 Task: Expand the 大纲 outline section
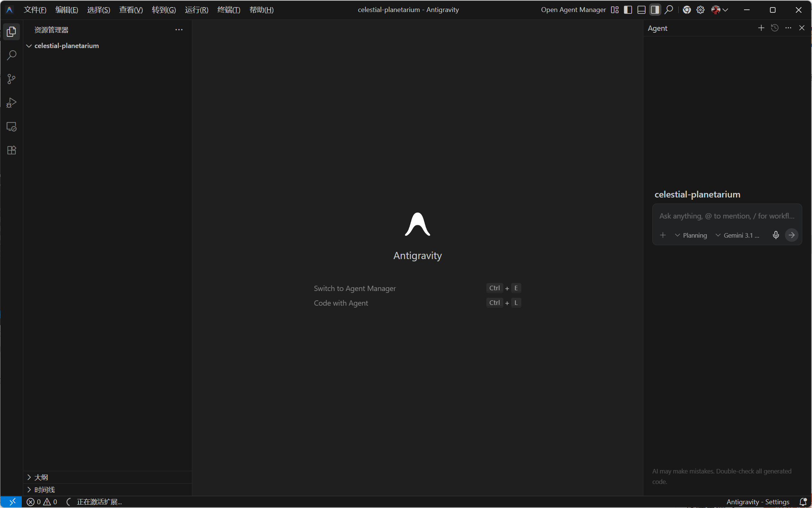click(x=41, y=477)
